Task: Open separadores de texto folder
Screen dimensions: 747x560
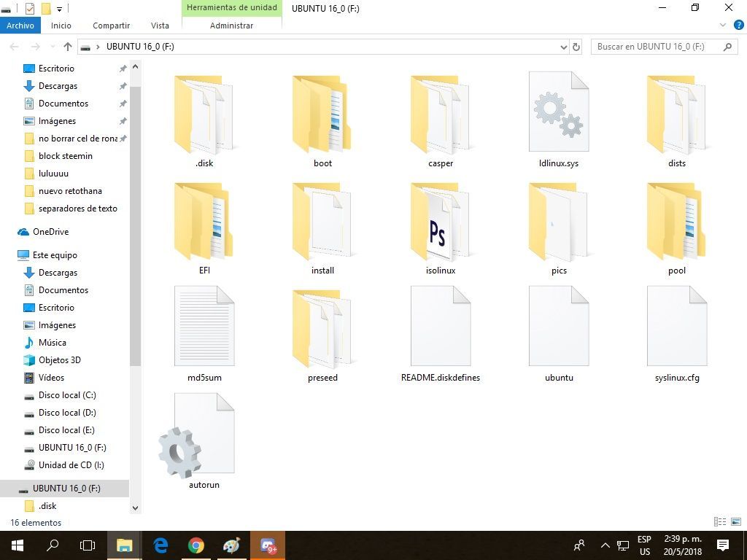Action: point(77,209)
